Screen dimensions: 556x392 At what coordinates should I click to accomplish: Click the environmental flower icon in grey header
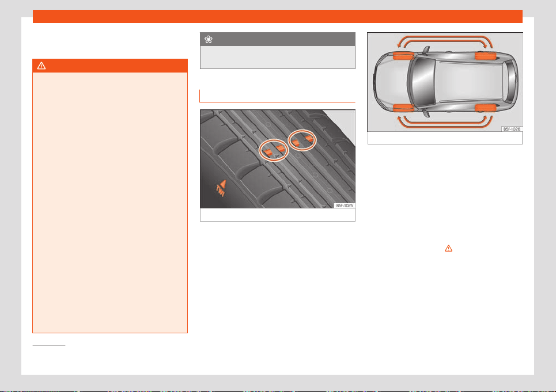[x=209, y=39]
